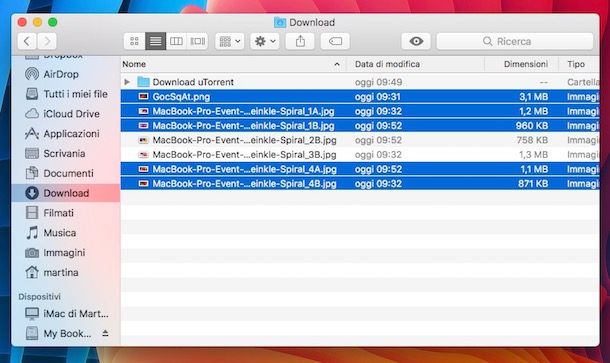The height and width of the screenshot is (363, 610).
Task: Click the Edit Tags toolbar button
Action: coord(335,41)
